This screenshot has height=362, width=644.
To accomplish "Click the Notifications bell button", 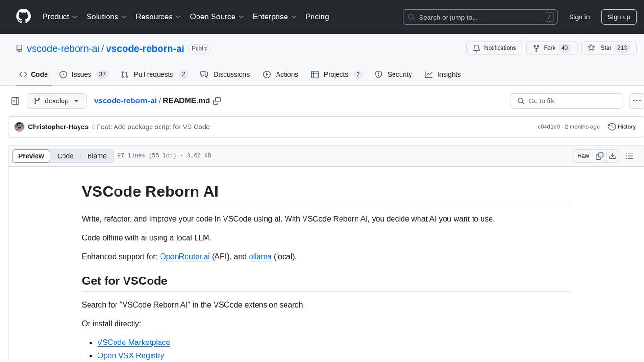I will point(494,48).
